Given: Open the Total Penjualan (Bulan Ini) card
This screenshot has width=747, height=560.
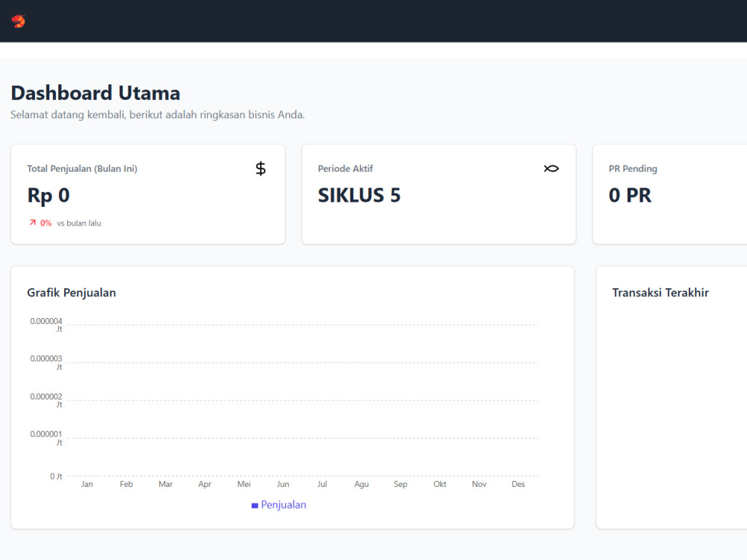Looking at the screenshot, I should 148,194.
